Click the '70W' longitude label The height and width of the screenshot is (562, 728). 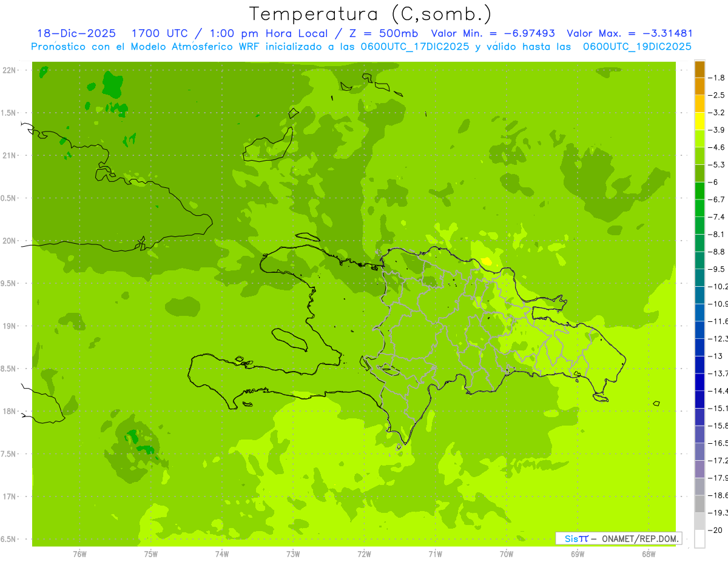pos(507,554)
